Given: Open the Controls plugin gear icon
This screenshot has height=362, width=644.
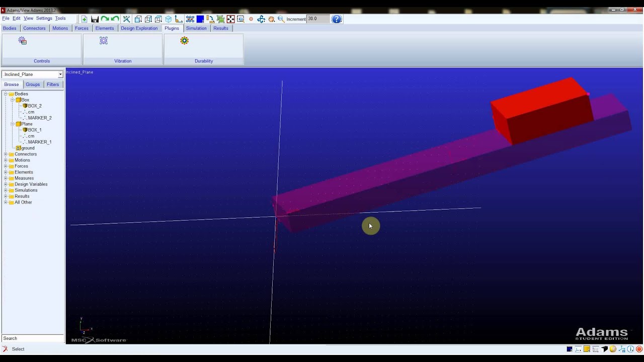Looking at the screenshot, I should 23,41.
